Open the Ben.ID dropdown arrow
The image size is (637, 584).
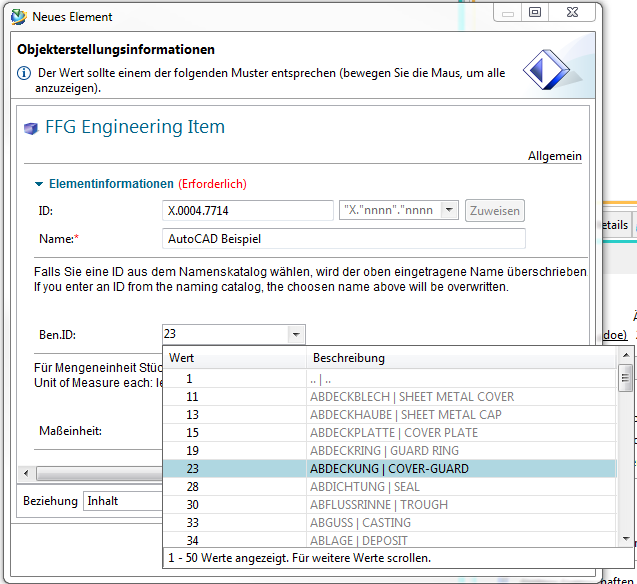pos(295,335)
